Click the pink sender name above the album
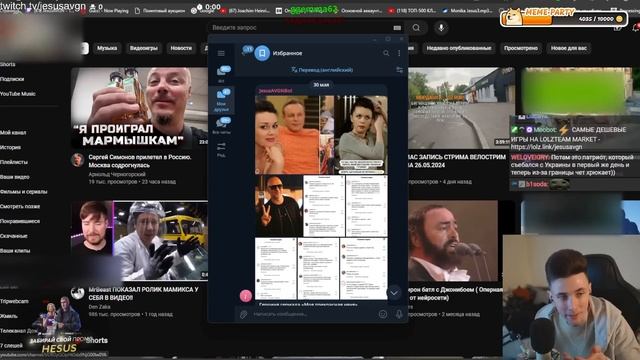 [x=275, y=90]
